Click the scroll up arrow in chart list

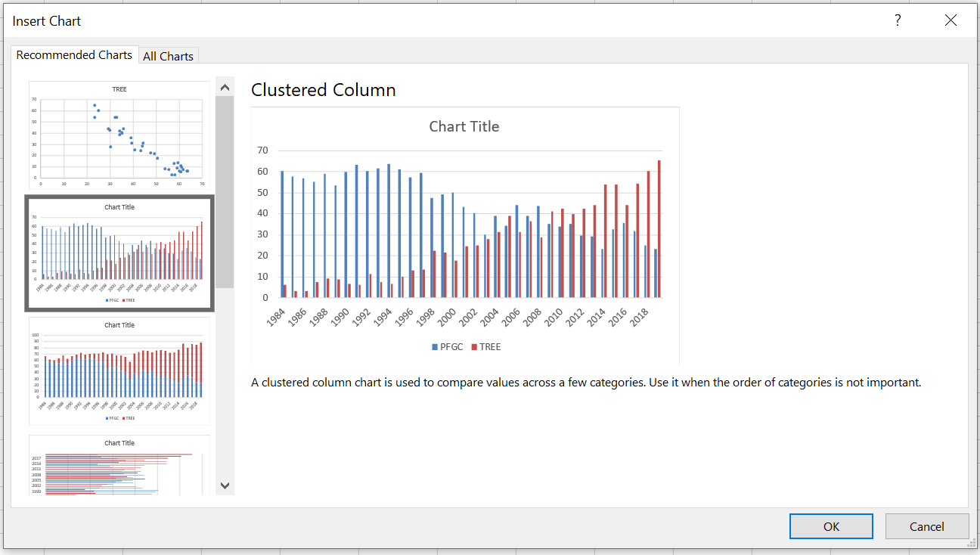click(225, 87)
